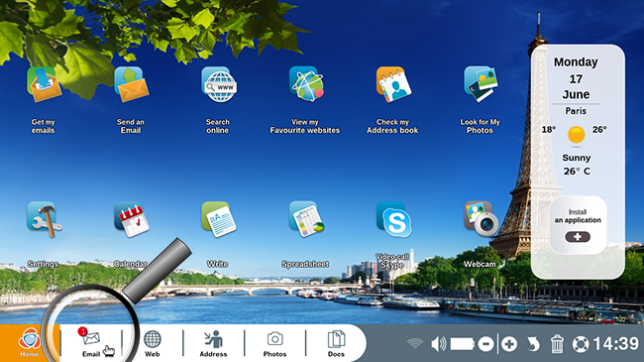Click the zoom out minus button
Viewport: 644px width, 362px height.
485,344
